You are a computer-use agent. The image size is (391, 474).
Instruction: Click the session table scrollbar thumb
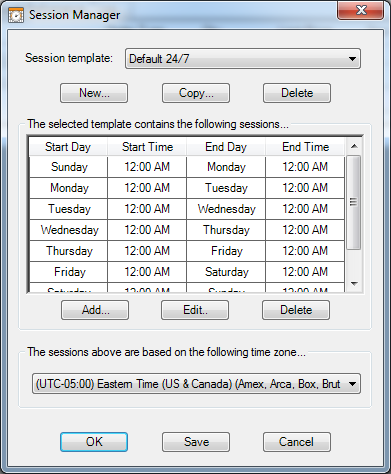354,202
